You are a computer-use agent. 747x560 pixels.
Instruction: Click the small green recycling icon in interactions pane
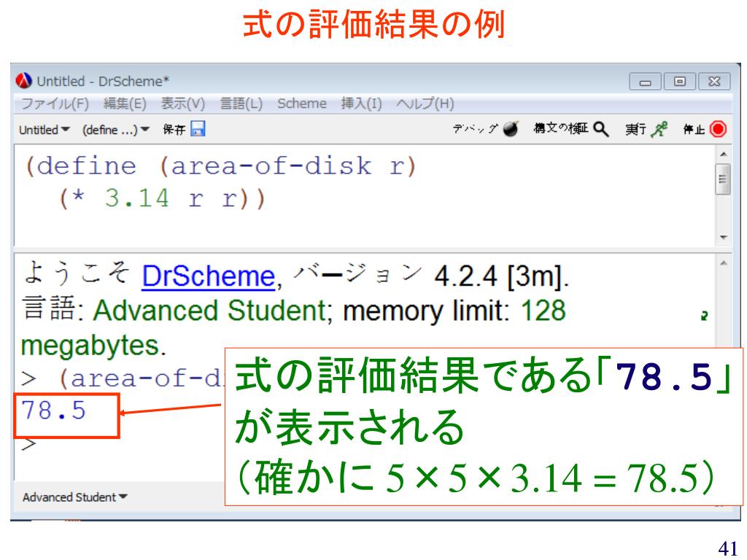tap(704, 316)
